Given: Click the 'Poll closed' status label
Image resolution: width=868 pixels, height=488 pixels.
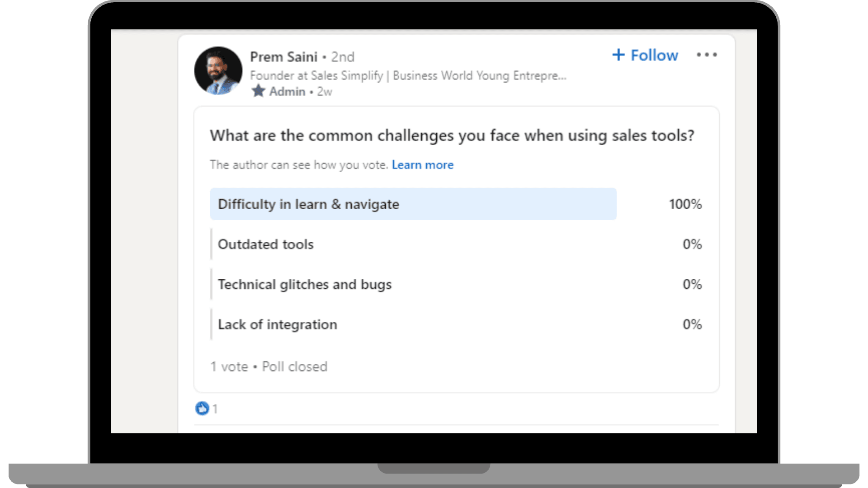Looking at the screenshot, I should pos(294,366).
